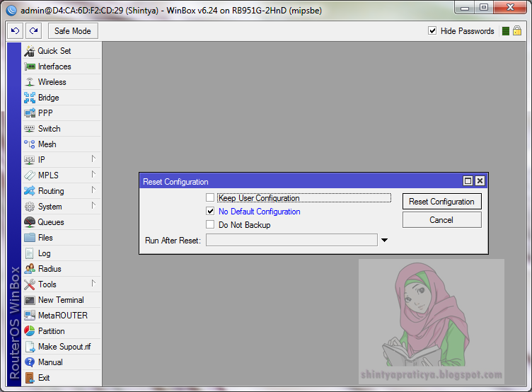This screenshot has height=392, width=532.
Task: Click the green status indicator
Action: 506,31
